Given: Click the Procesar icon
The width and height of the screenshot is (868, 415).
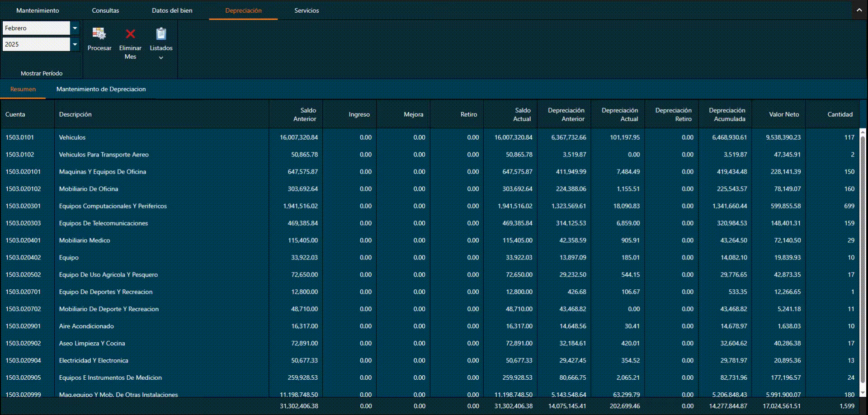Looking at the screenshot, I should pyautogui.click(x=99, y=34).
